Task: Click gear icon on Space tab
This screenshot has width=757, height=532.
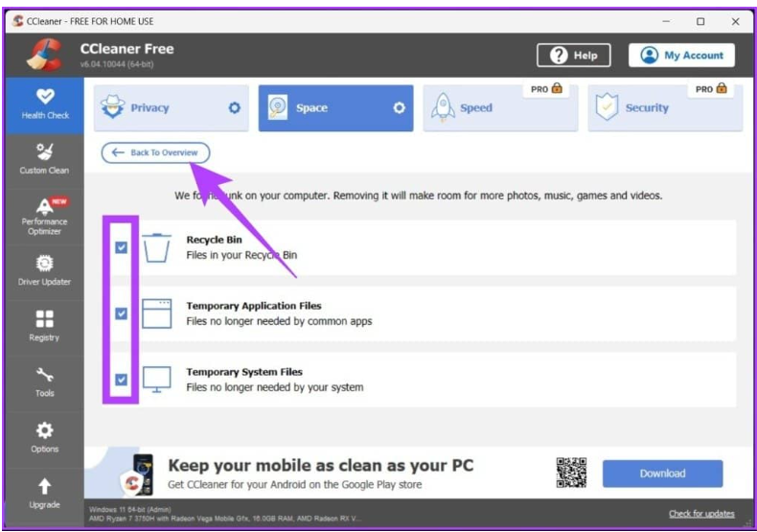Action: (400, 108)
